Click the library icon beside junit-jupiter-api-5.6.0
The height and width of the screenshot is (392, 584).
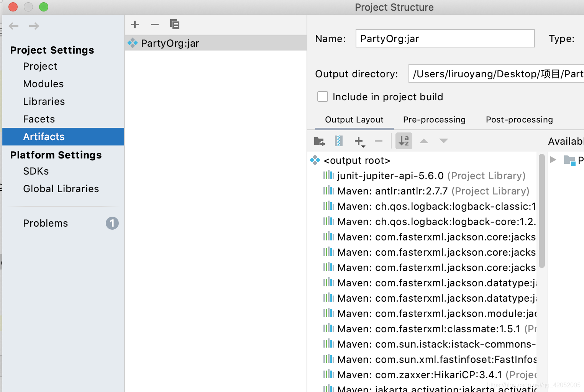329,175
